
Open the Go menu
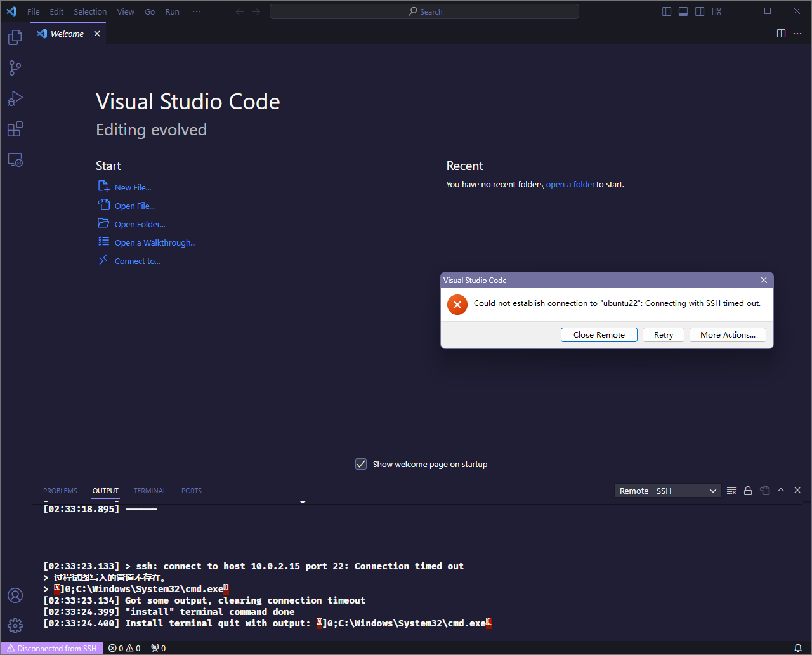click(x=150, y=11)
